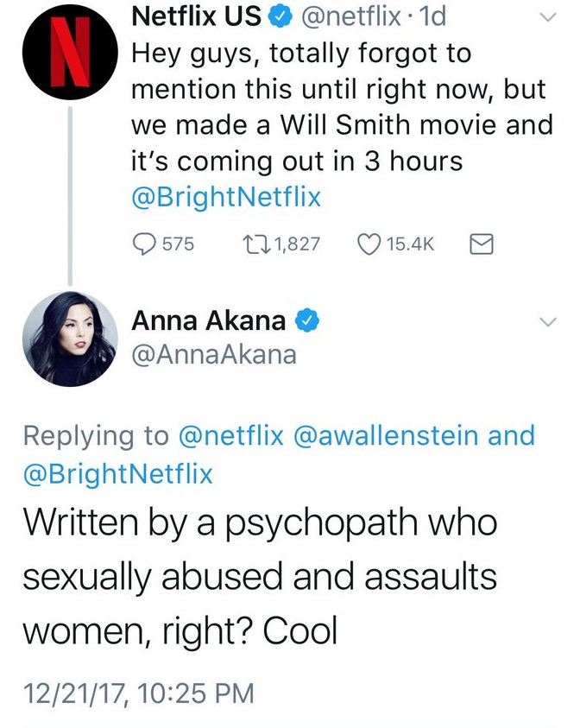This screenshot has height=728, width=580.
Task: Click the verified badge next to Netflix US
Action: [x=280, y=15]
